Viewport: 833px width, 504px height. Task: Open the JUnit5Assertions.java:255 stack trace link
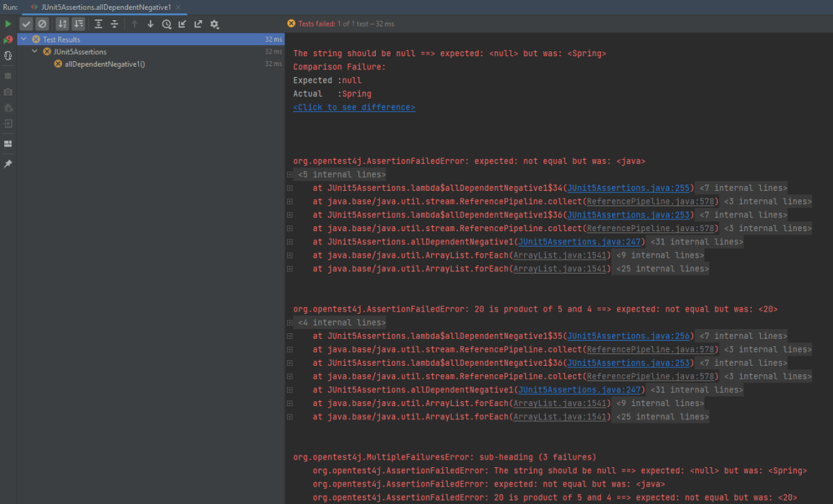click(x=629, y=188)
